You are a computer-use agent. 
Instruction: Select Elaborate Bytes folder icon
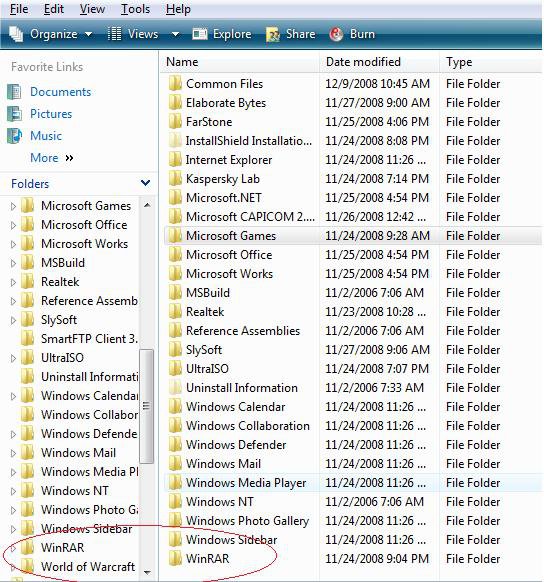[x=175, y=102]
